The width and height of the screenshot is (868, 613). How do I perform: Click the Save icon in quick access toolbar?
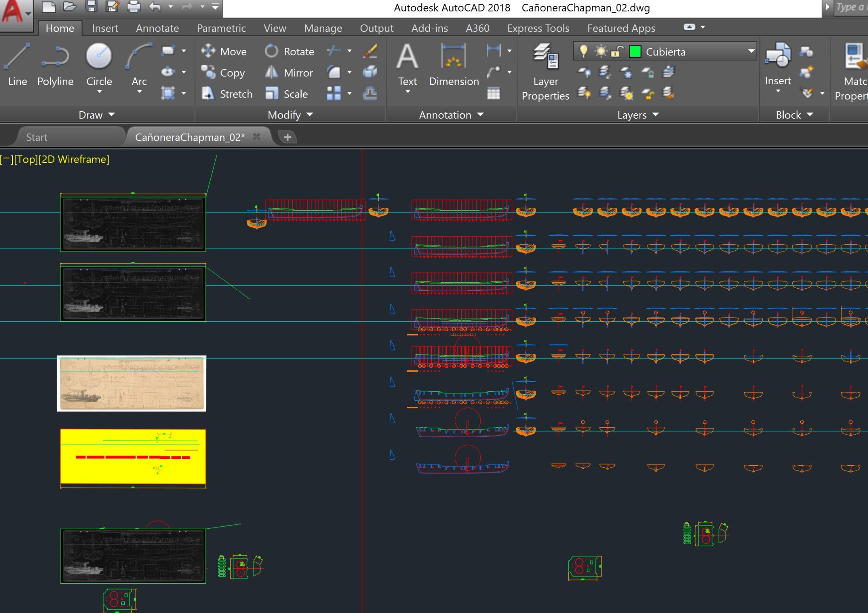[x=91, y=7]
